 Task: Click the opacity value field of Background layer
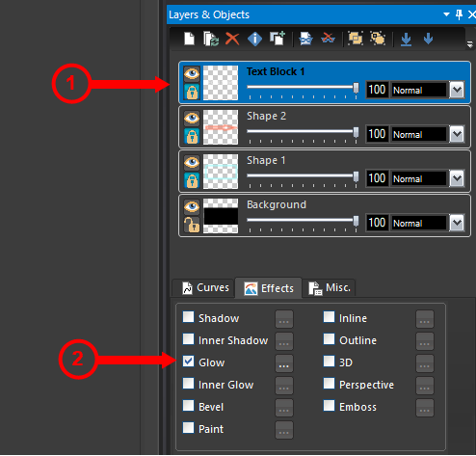[377, 223]
